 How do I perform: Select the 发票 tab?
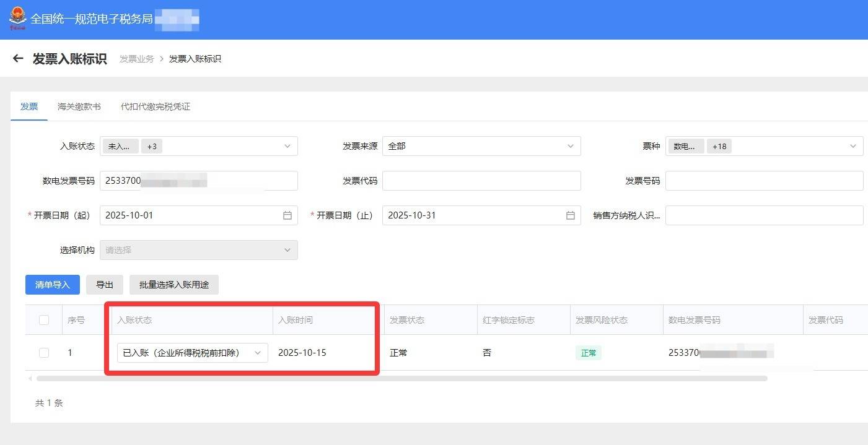click(x=29, y=106)
